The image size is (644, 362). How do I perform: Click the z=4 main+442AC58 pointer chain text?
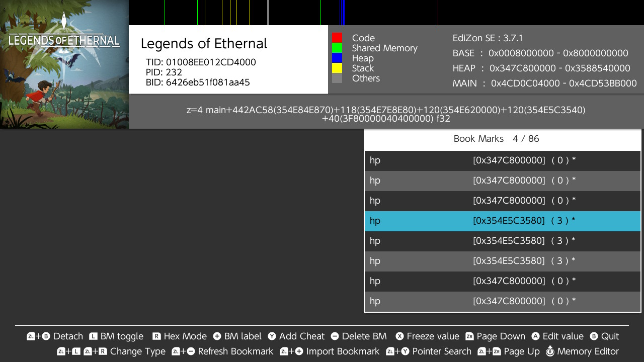(386, 115)
